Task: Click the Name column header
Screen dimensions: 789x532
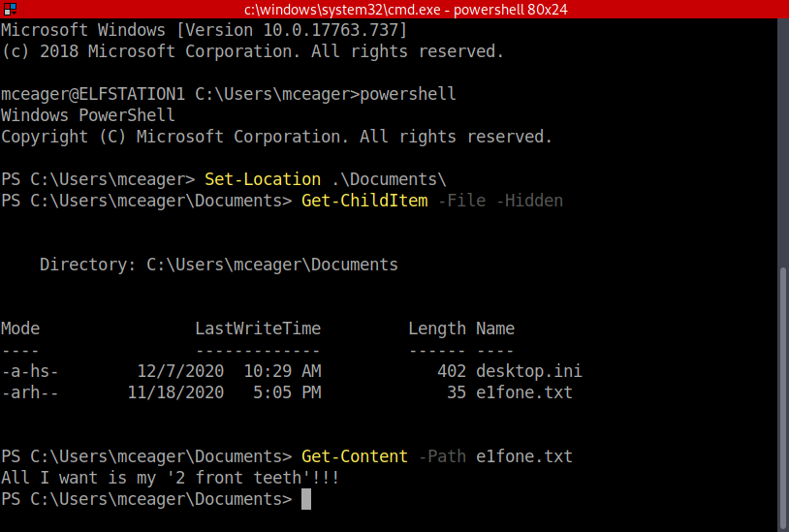Action: [495, 329]
